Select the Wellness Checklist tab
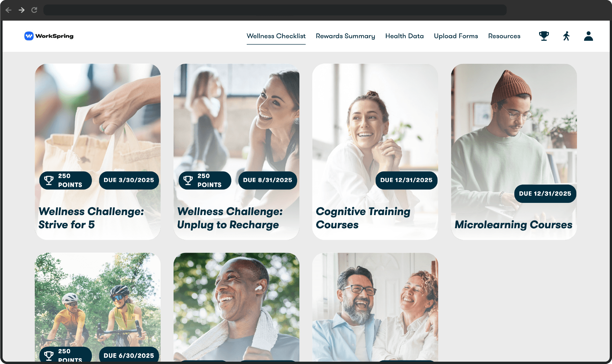This screenshot has width=612, height=364. coord(276,36)
